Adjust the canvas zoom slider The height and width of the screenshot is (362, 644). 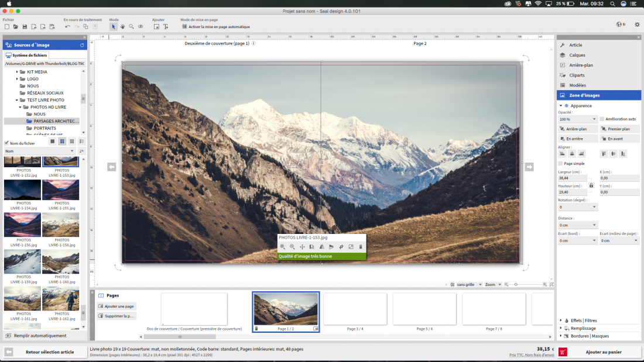[516, 284]
